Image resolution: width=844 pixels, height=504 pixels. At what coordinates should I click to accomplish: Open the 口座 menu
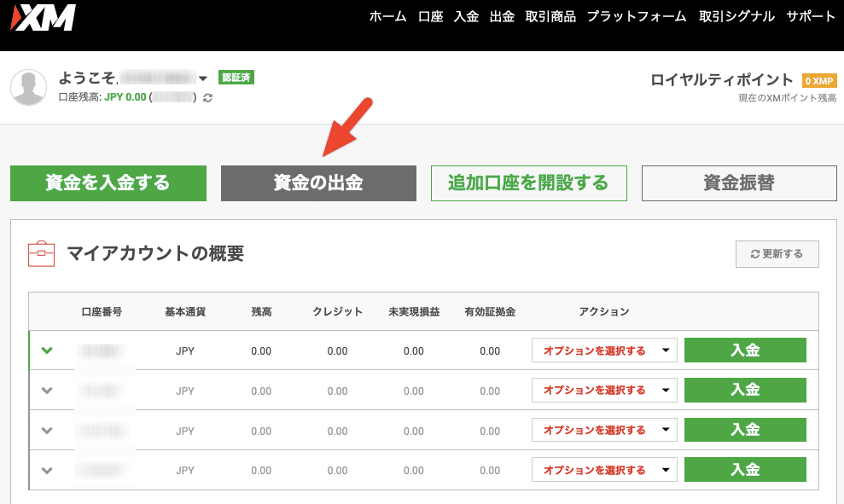tap(431, 17)
